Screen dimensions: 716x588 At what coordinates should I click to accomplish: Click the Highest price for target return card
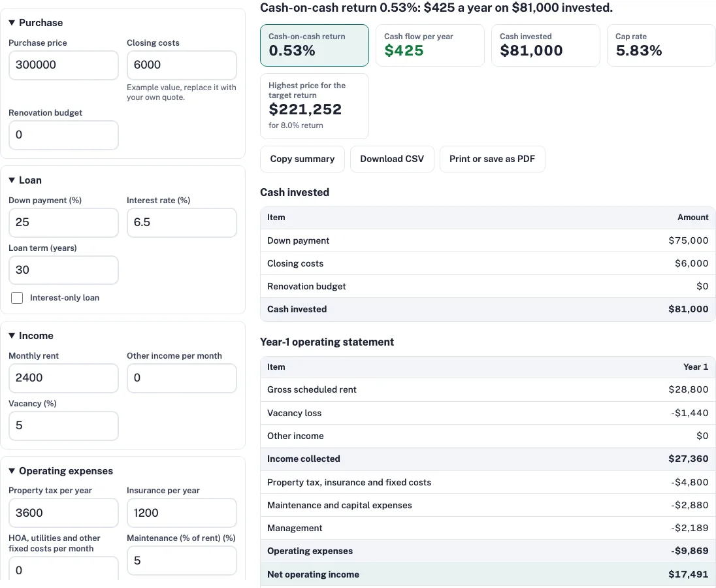pos(315,106)
